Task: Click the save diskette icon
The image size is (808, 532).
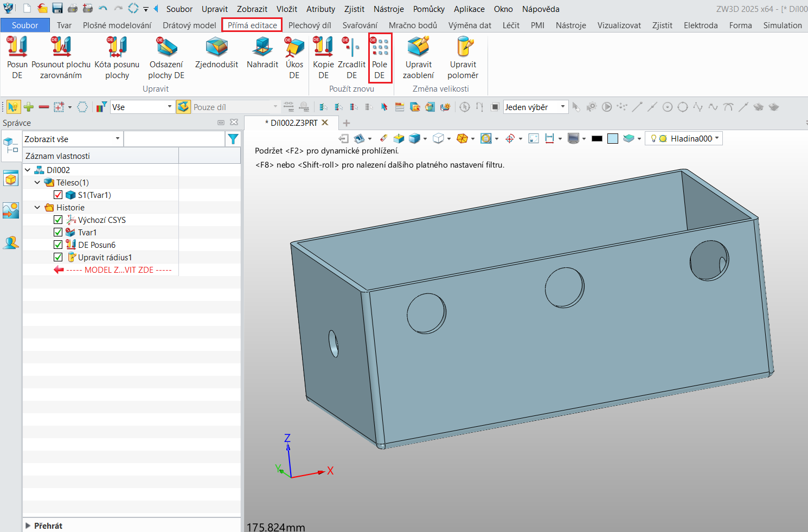Action: tap(57, 9)
